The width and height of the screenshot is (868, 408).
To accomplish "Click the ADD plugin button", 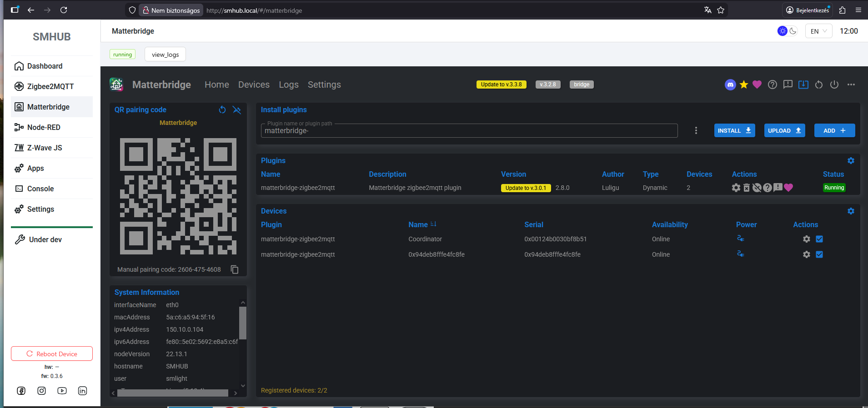I will pos(835,130).
